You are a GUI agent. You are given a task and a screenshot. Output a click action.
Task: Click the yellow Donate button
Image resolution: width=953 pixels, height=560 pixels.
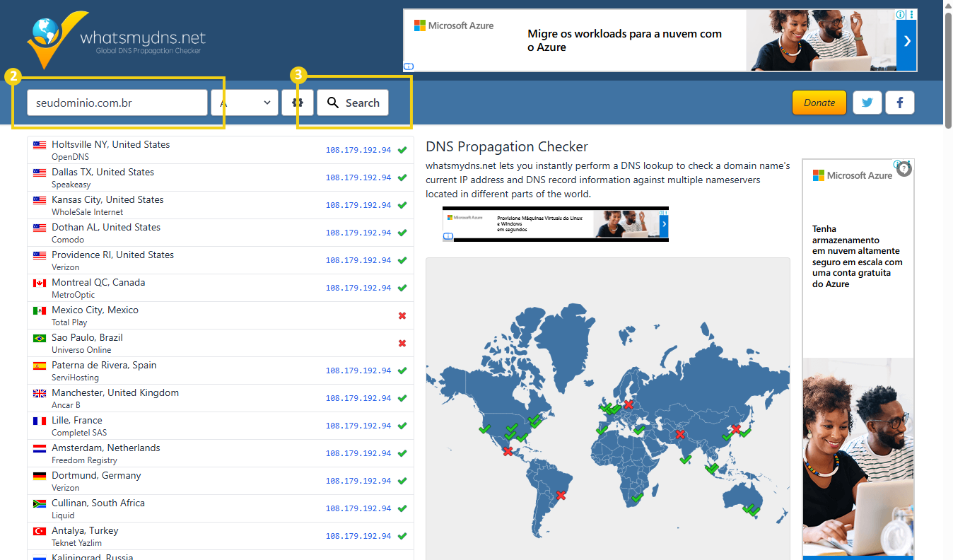click(819, 103)
